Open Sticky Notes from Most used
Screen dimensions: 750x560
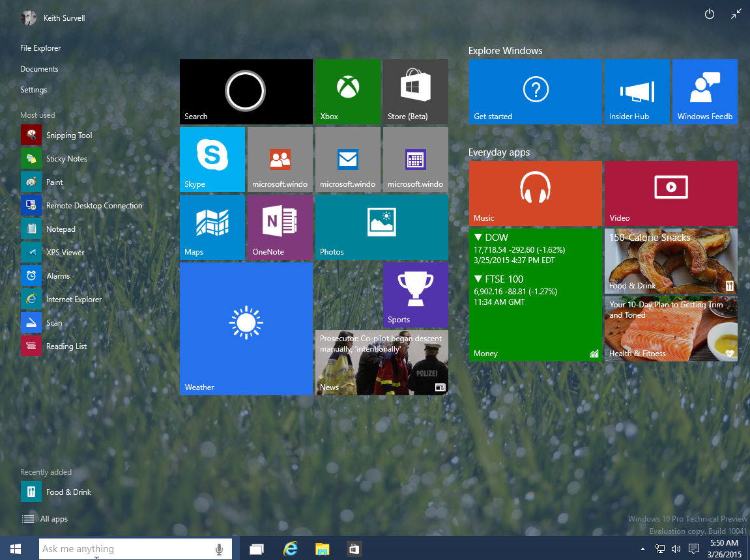tap(54, 159)
